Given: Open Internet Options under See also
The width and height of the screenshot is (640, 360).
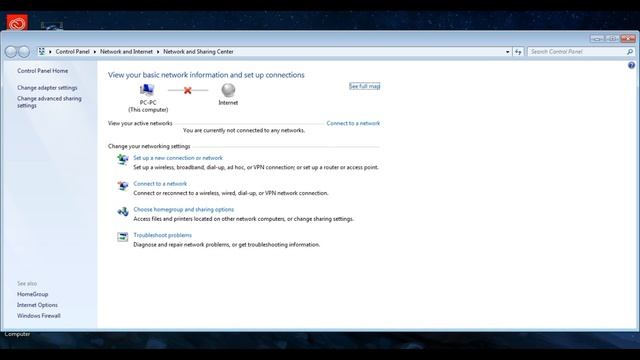Looking at the screenshot, I should pos(37,305).
